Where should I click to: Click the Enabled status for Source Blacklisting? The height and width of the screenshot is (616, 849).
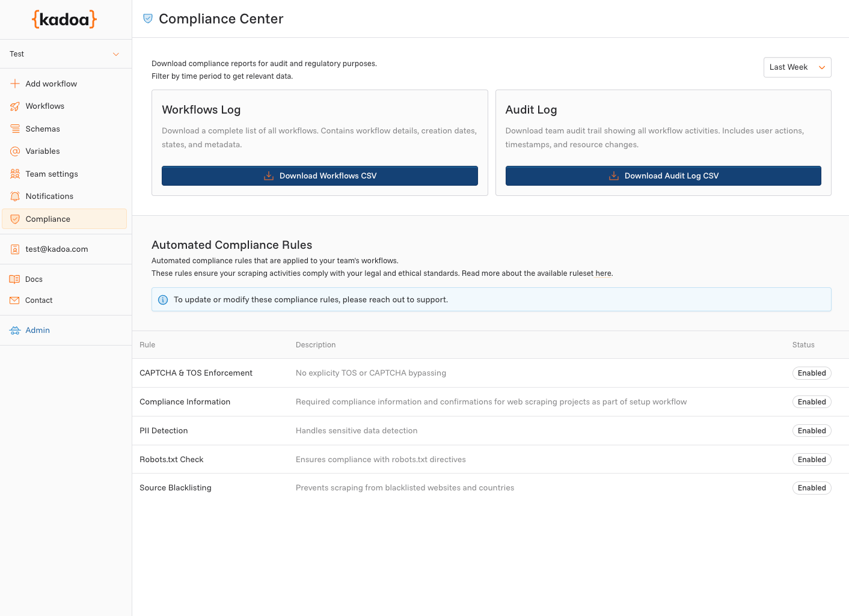click(x=811, y=488)
